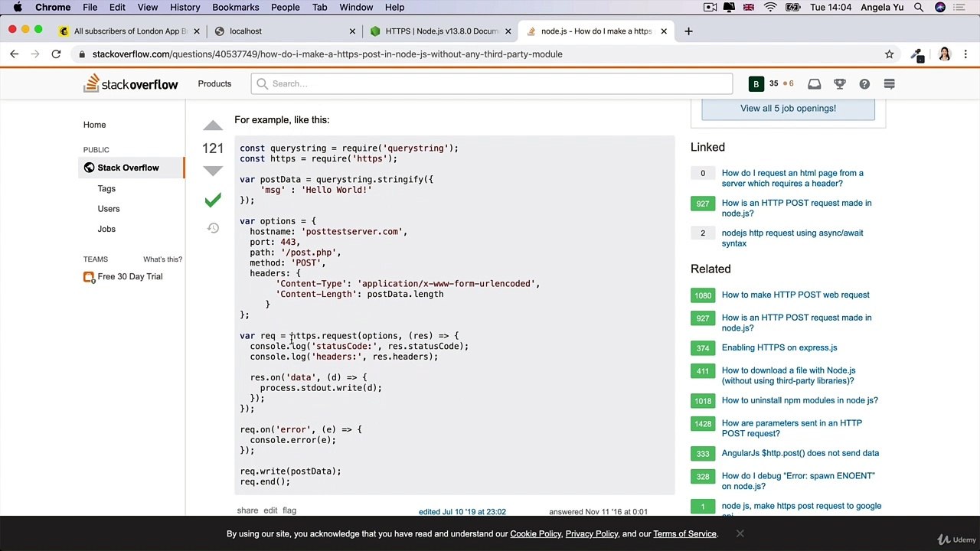Switch to the London App Brewery subscribers tab
The height and width of the screenshot is (551, 980).
(130, 31)
